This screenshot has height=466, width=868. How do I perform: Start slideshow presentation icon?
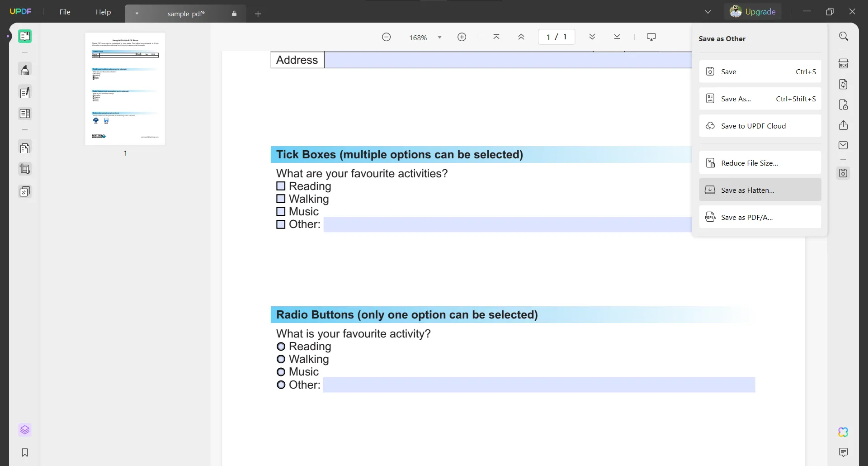(x=651, y=37)
